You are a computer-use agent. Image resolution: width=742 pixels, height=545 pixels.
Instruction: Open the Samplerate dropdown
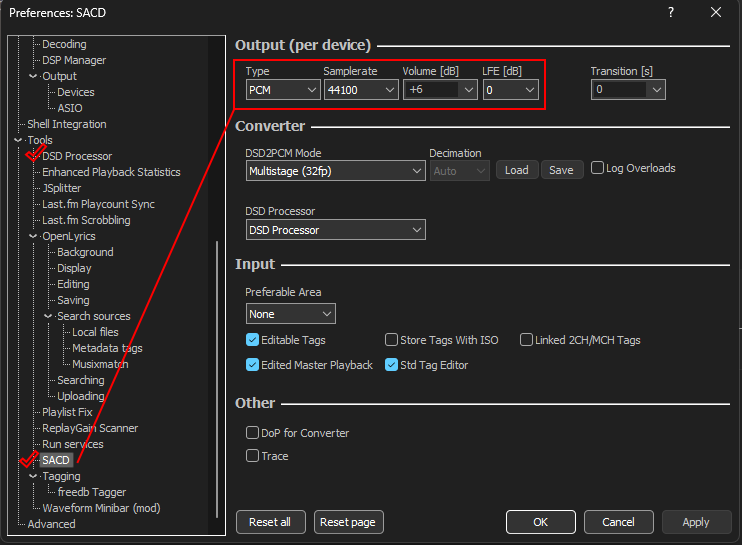click(360, 90)
